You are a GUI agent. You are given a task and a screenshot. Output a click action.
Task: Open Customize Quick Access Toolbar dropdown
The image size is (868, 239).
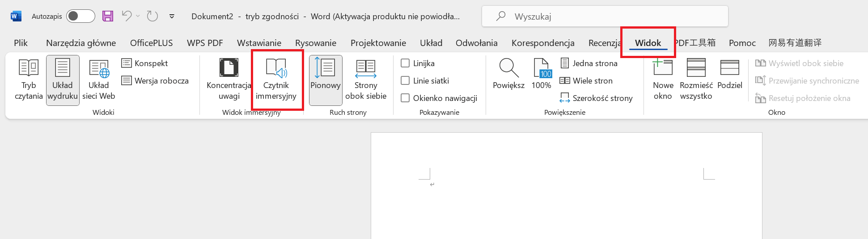pos(172,17)
